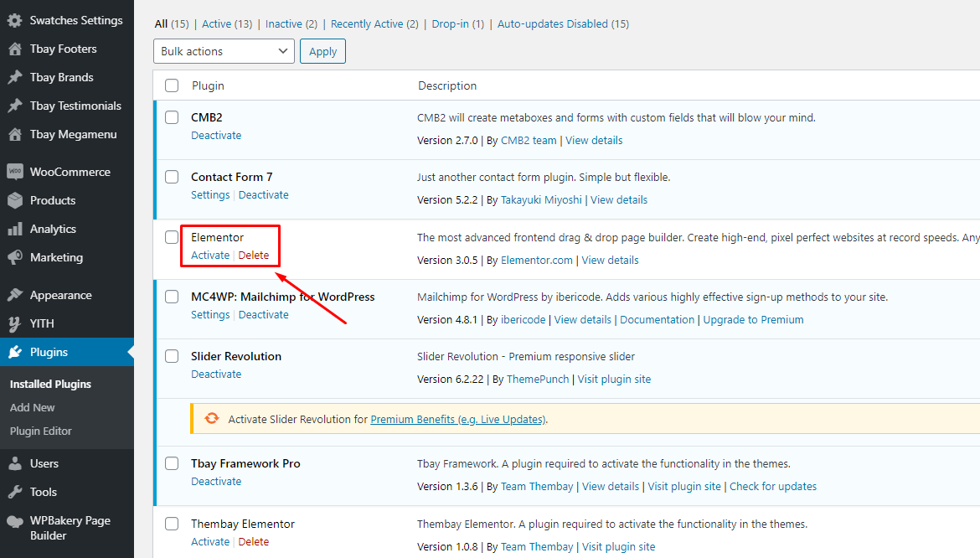Activate the Thembay Elementor plugin
Viewport: 980px width, 558px height.
pos(210,542)
